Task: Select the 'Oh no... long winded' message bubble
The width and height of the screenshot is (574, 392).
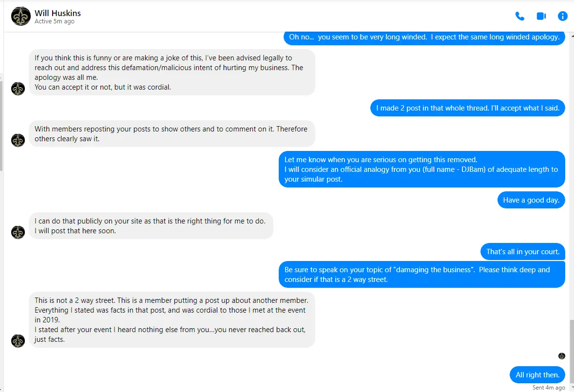Action: [424, 37]
